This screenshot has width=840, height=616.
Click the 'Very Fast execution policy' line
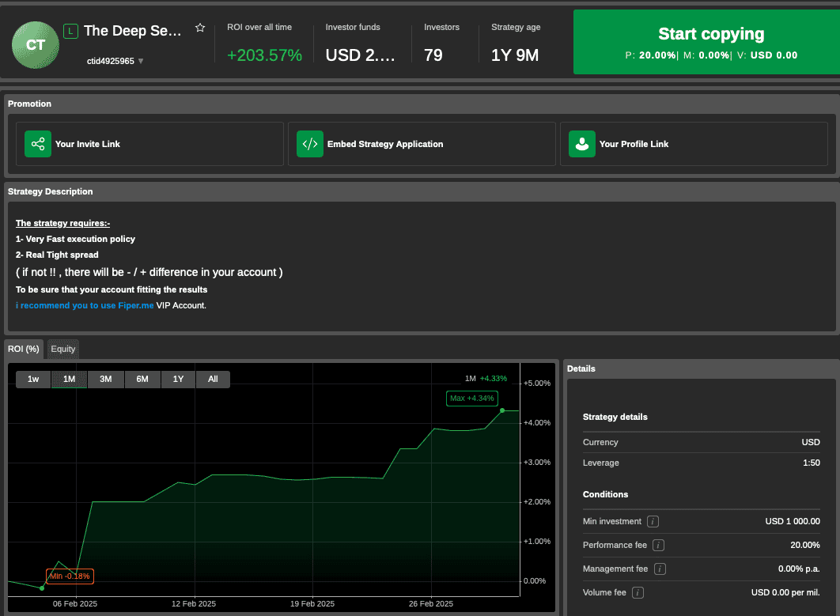pos(75,239)
